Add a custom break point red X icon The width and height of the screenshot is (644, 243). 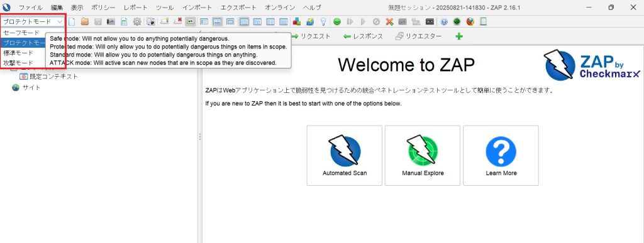[389, 22]
